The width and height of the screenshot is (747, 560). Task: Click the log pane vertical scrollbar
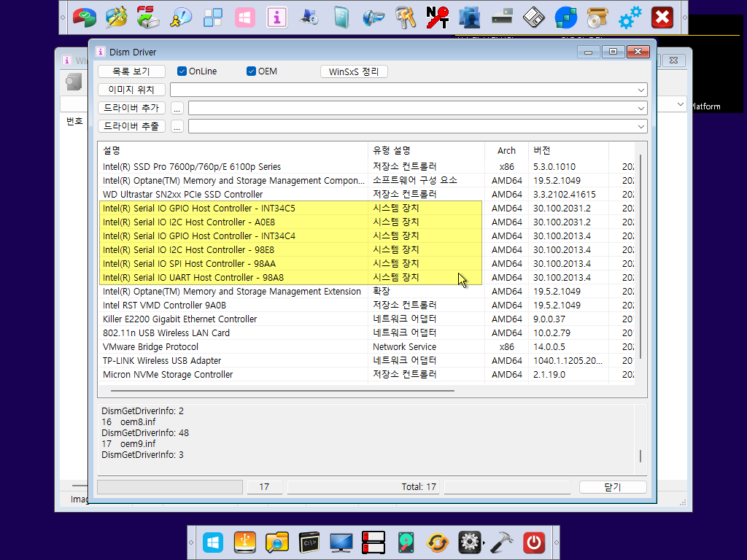[640, 456]
